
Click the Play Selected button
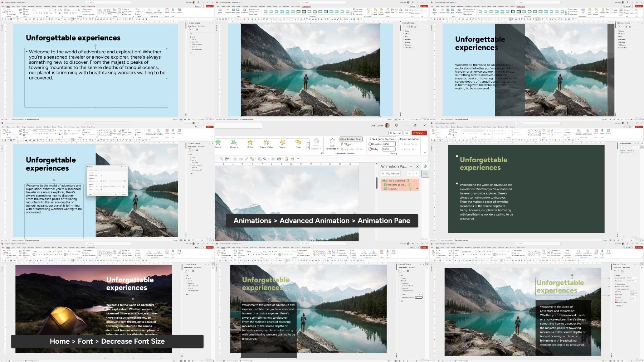click(391, 173)
